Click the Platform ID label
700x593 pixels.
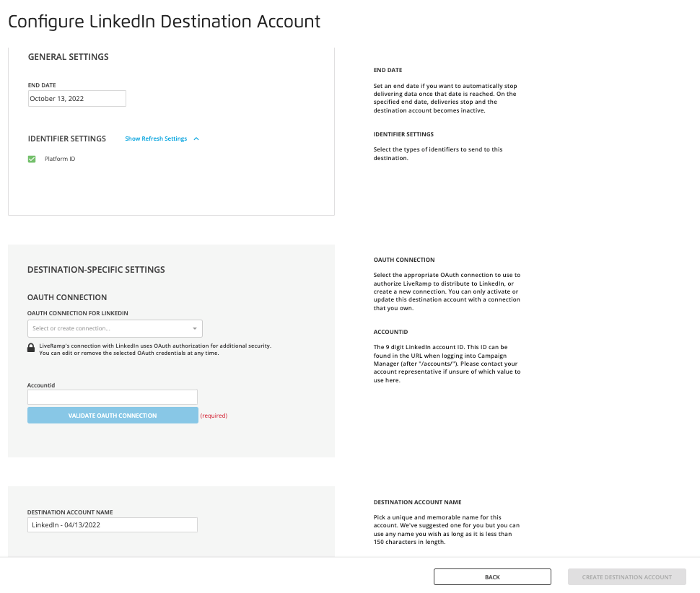[x=60, y=159]
